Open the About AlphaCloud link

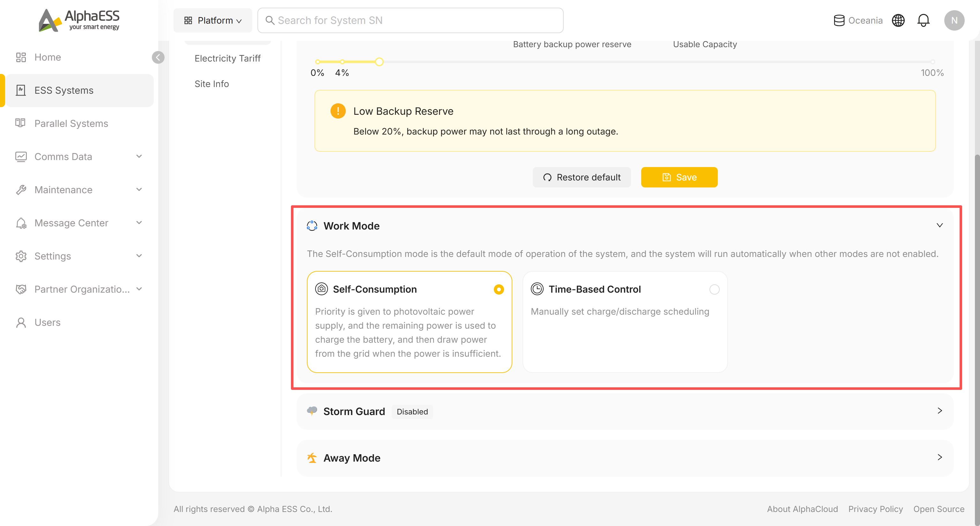(802, 509)
